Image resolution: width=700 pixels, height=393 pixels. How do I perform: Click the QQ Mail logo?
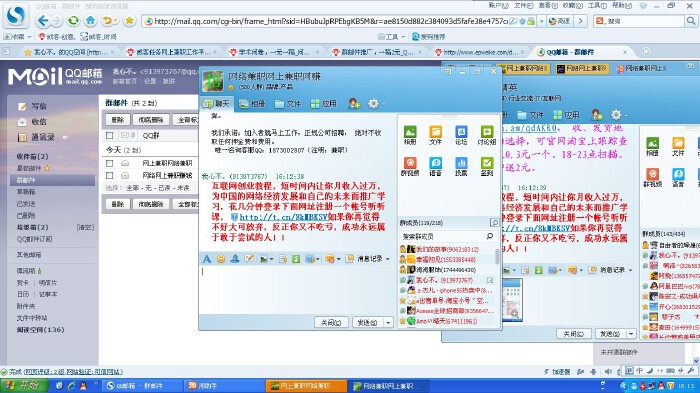(55, 76)
